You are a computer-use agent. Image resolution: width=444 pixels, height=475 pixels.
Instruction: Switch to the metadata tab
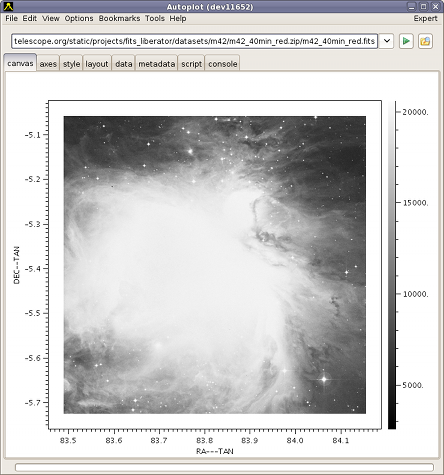(x=156, y=64)
